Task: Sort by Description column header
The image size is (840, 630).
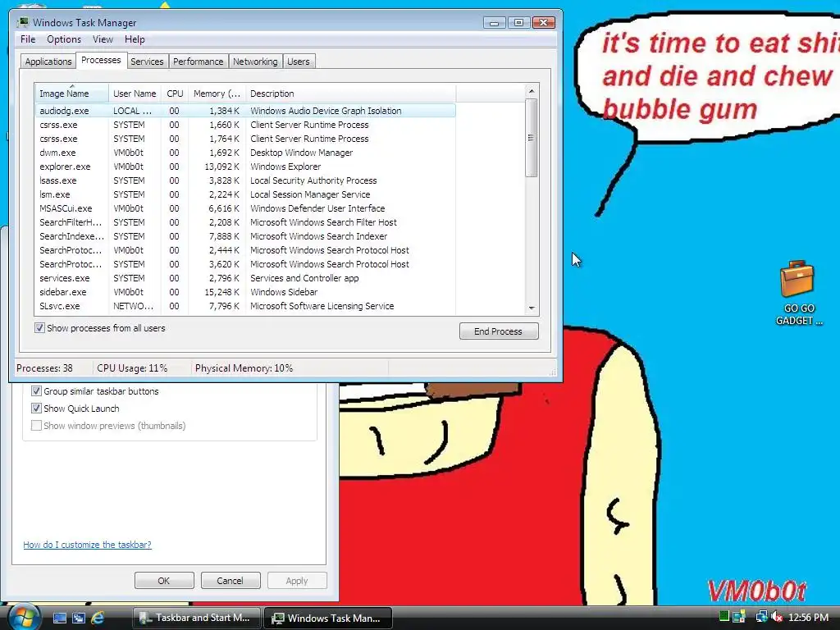Action: [350, 94]
